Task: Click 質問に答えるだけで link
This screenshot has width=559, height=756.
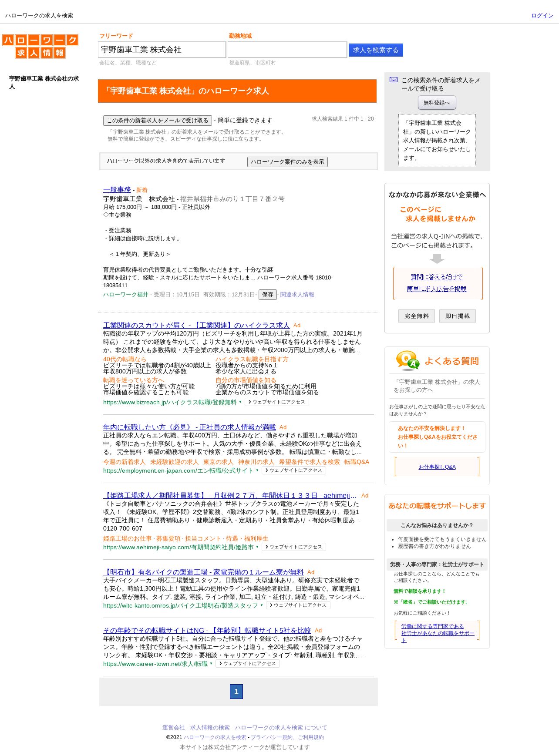Action: click(x=437, y=277)
